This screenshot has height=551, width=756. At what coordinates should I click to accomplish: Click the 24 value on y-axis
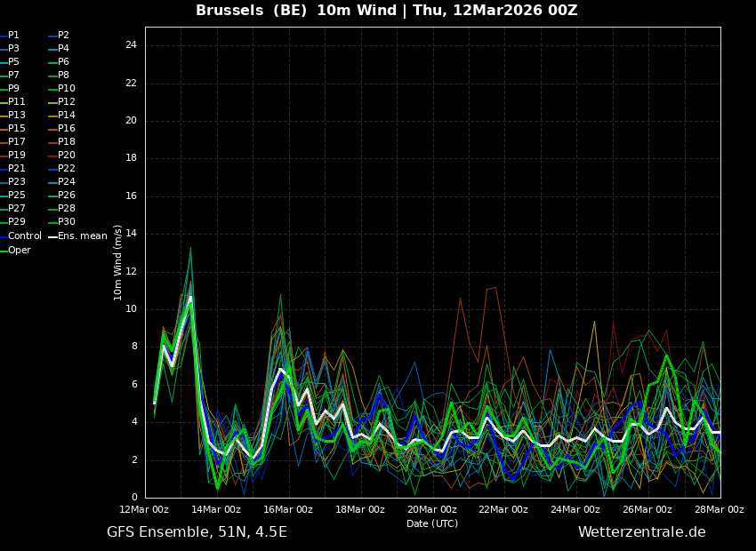[131, 45]
